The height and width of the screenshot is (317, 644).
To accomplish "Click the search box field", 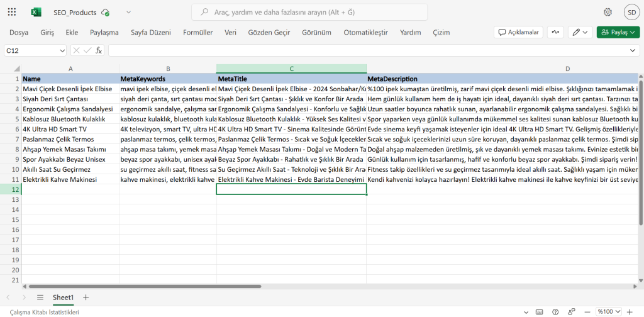I will click(309, 13).
